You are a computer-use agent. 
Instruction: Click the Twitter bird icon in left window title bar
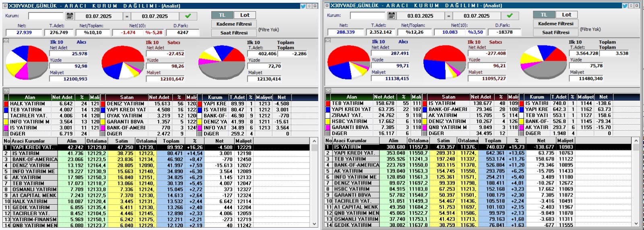click(303, 6)
